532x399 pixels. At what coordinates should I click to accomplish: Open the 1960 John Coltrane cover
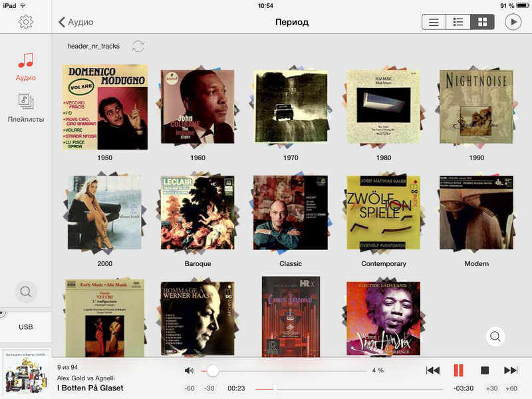point(198,106)
